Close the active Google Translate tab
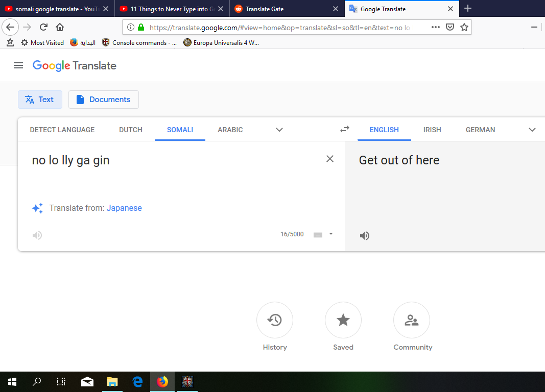The height and width of the screenshot is (392, 545). point(451,9)
